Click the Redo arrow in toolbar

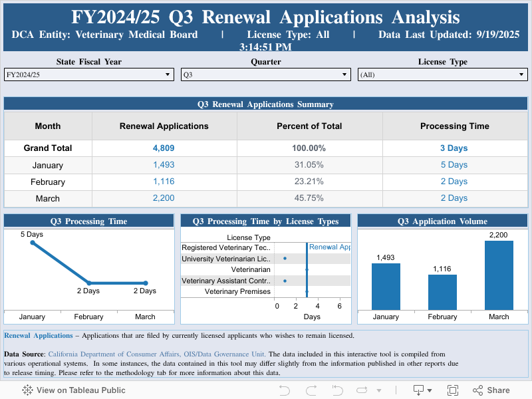click(311, 390)
